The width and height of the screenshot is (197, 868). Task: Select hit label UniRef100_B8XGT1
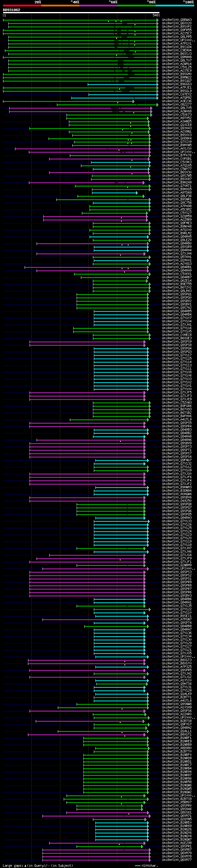pyautogui.click(x=176, y=735)
